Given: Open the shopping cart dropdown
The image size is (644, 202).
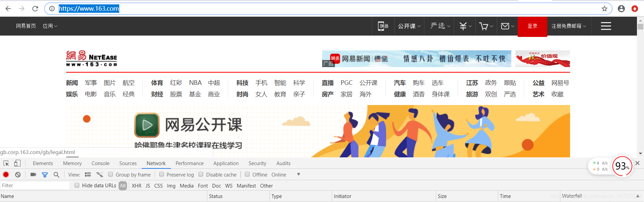Looking at the screenshot, I should pos(486,26).
